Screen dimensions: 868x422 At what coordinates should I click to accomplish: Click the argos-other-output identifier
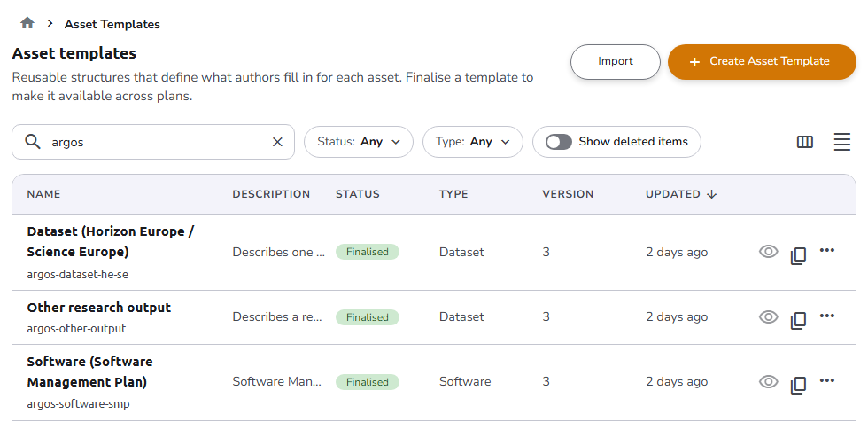click(76, 328)
